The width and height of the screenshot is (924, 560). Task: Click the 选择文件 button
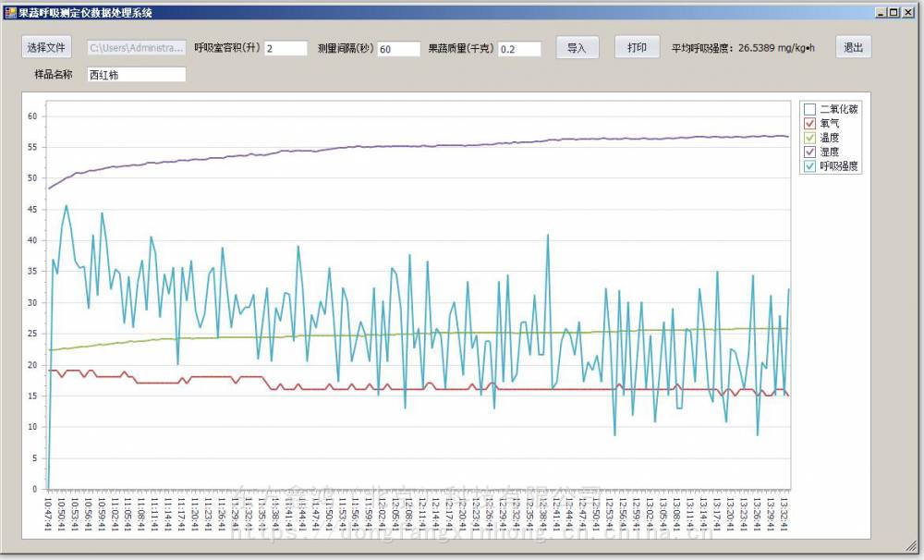tap(46, 48)
